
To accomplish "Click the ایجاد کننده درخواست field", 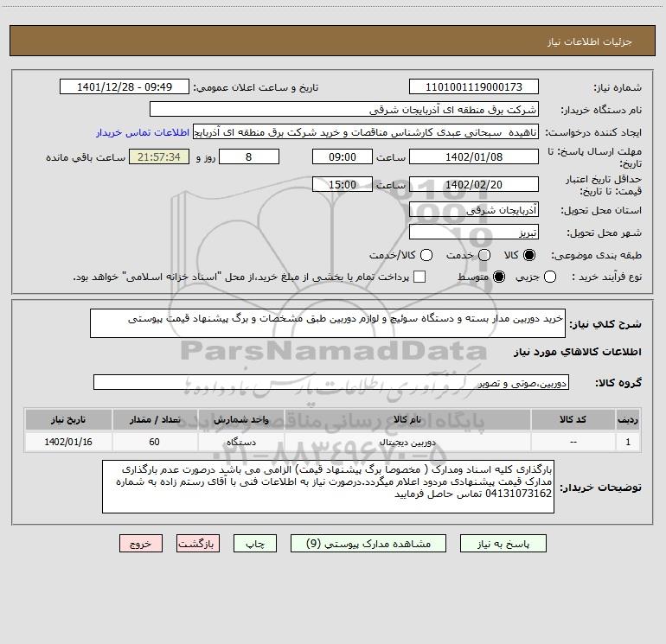I will point(366,132).
